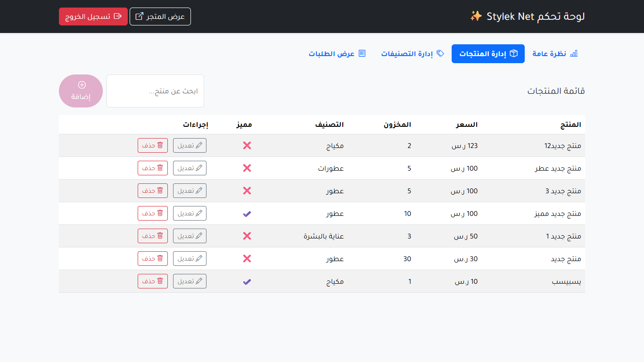Click the plus circle icon on إضافة
644x362 pixels.
tap(82, 85)
